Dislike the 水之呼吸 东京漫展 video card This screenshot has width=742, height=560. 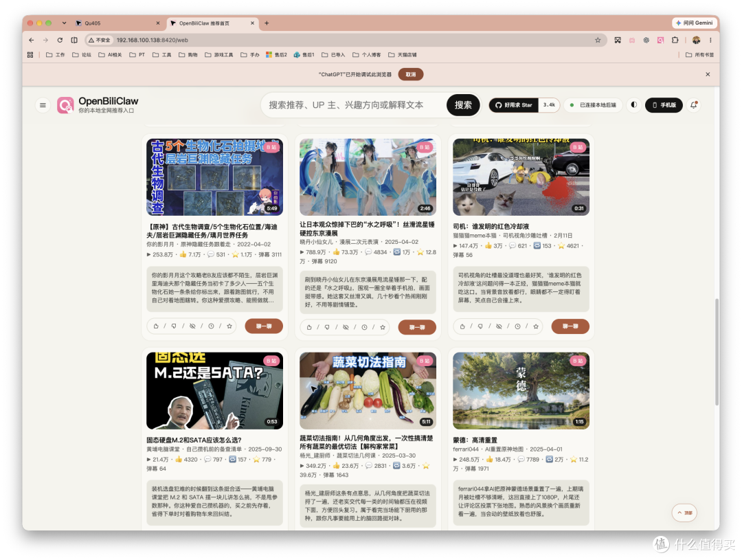tap(328, 327)
